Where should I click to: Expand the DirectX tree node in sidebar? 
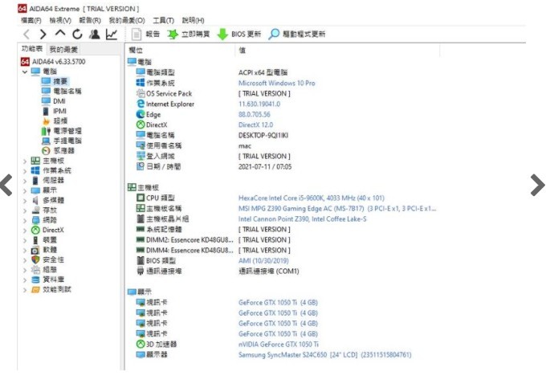[25, 231]
